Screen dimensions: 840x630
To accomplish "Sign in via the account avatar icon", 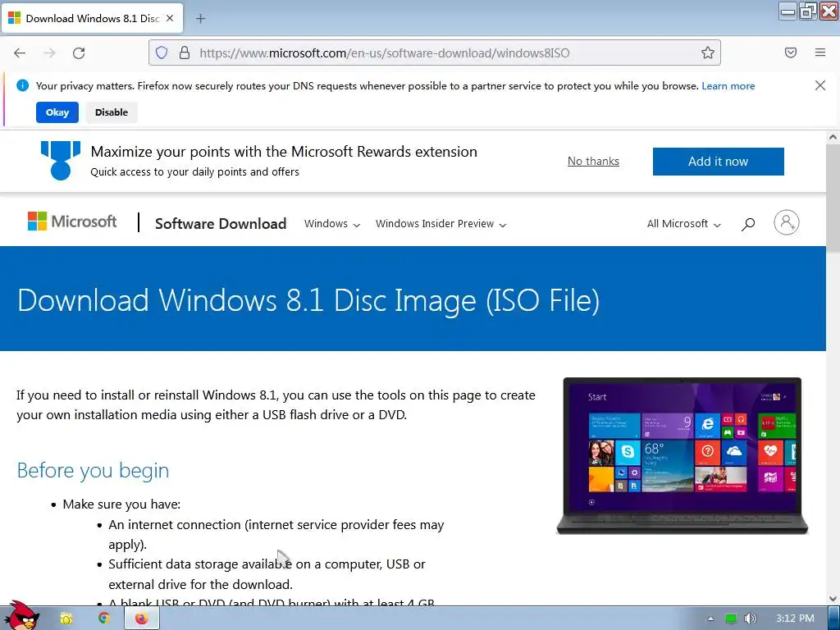I will 786,222.
